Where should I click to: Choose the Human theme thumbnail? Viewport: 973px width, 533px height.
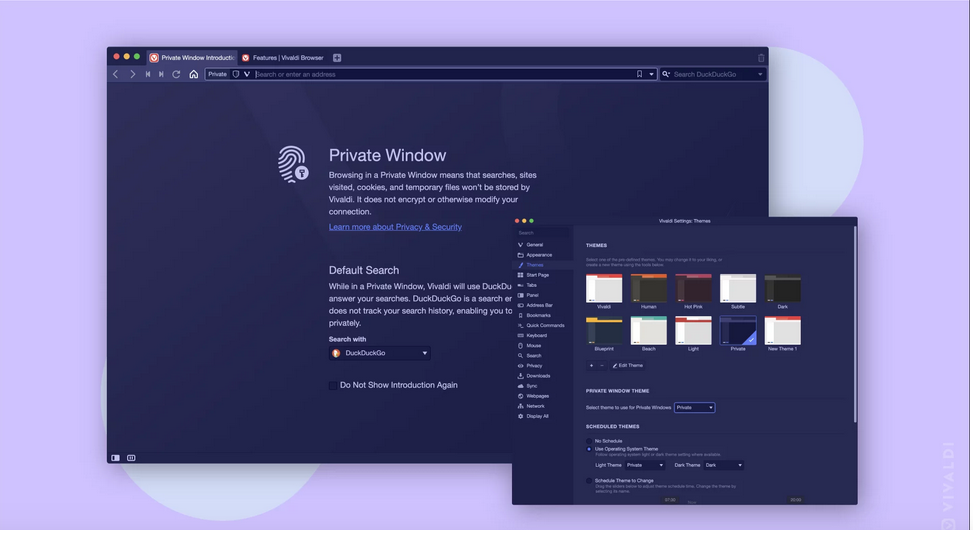click(x=648, y=289)
